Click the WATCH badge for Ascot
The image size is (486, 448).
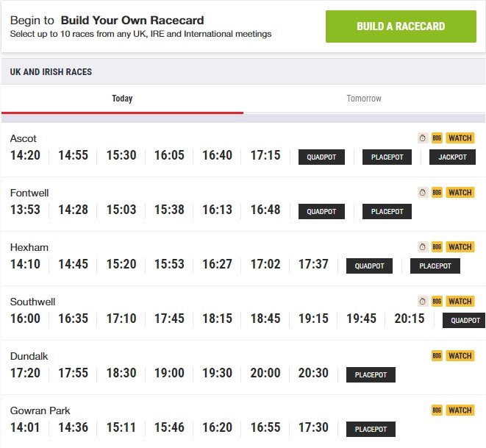tap(460, 138)
